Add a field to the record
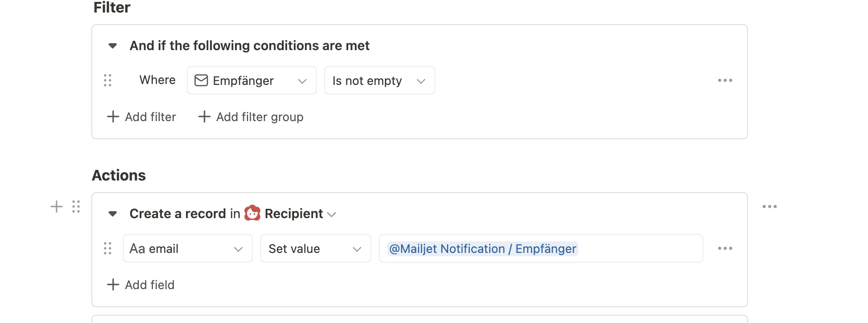Viewport: 868px width, 323px height. tap(140, 285)
